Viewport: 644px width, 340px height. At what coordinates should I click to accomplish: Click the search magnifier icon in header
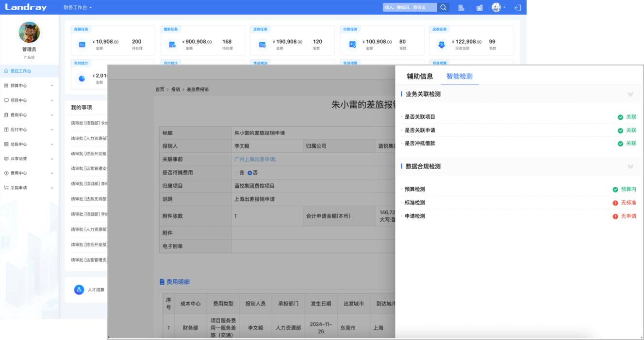pos(443,7)
